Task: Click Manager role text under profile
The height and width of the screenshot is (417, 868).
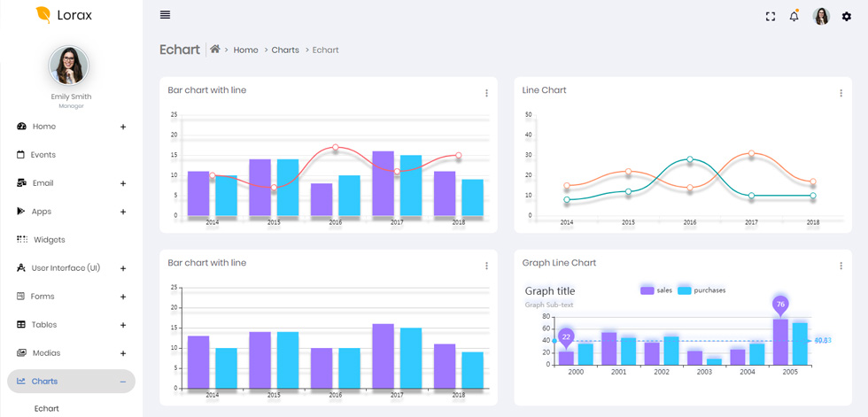Action: click(71, 105)
